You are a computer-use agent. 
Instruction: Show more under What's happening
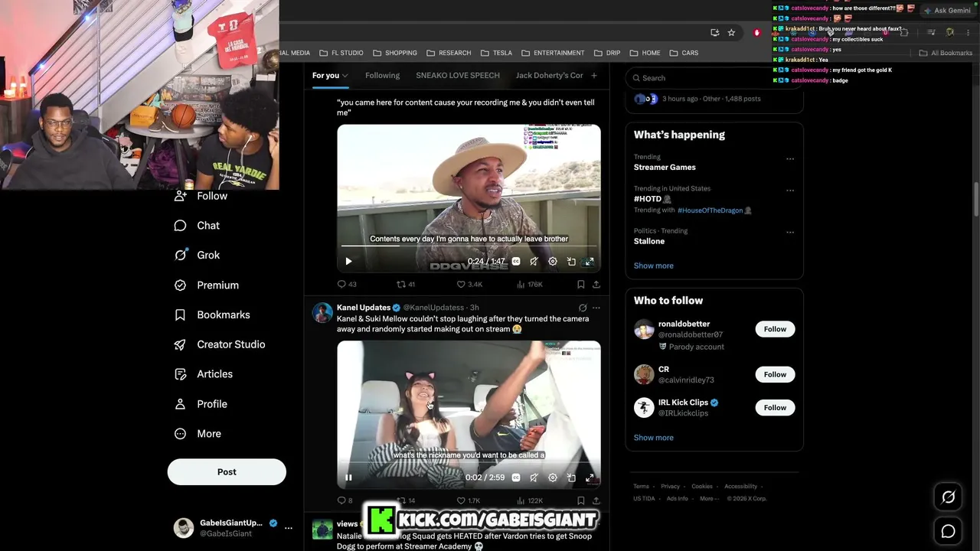654,266
